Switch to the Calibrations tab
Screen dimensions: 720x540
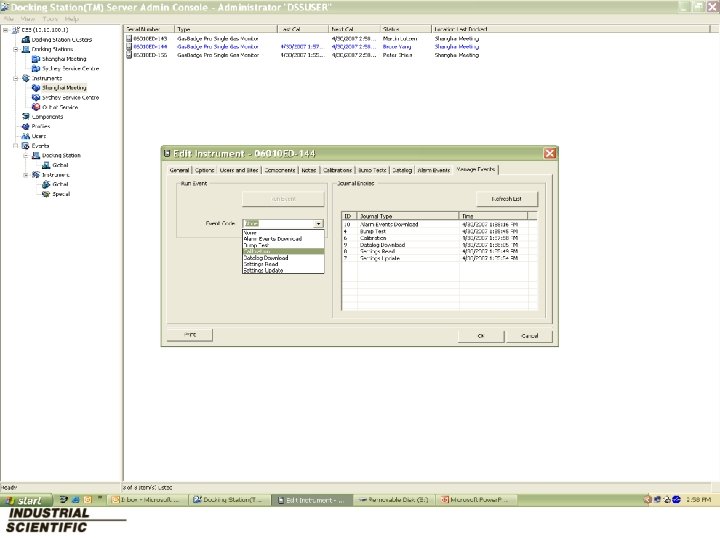(x=338, y=170)
